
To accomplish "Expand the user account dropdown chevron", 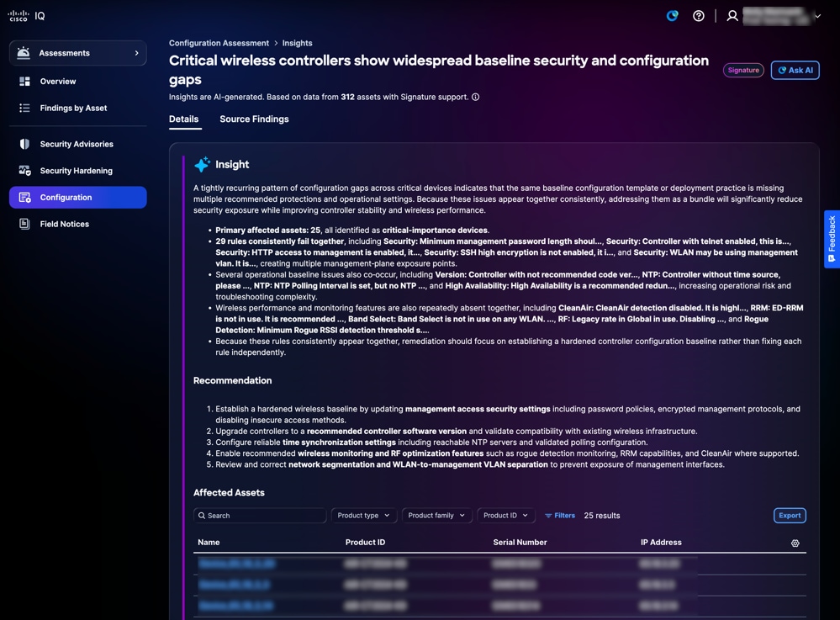I will point(817,16).
